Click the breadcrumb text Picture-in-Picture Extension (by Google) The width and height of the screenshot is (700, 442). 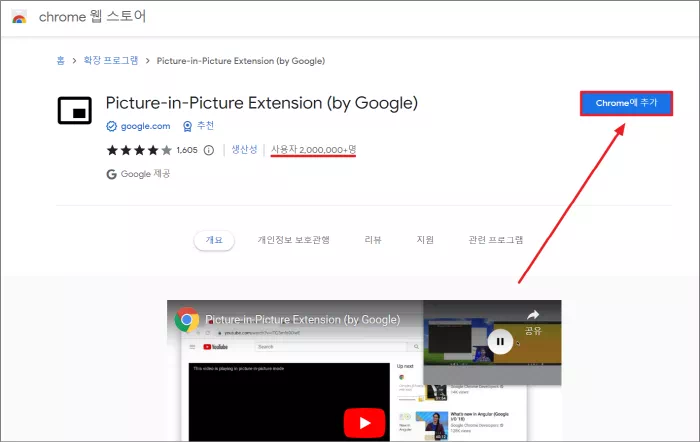click(241, 61)
